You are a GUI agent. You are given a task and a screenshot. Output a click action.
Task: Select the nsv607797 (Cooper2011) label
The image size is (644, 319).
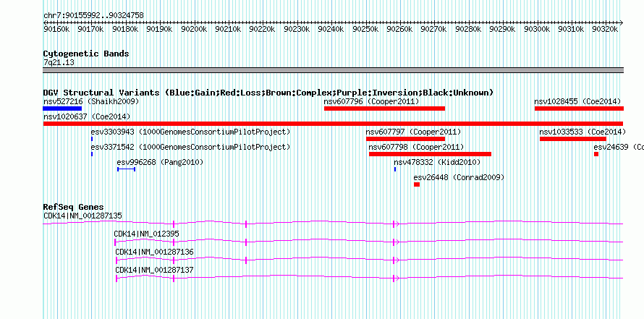(414, 132)
